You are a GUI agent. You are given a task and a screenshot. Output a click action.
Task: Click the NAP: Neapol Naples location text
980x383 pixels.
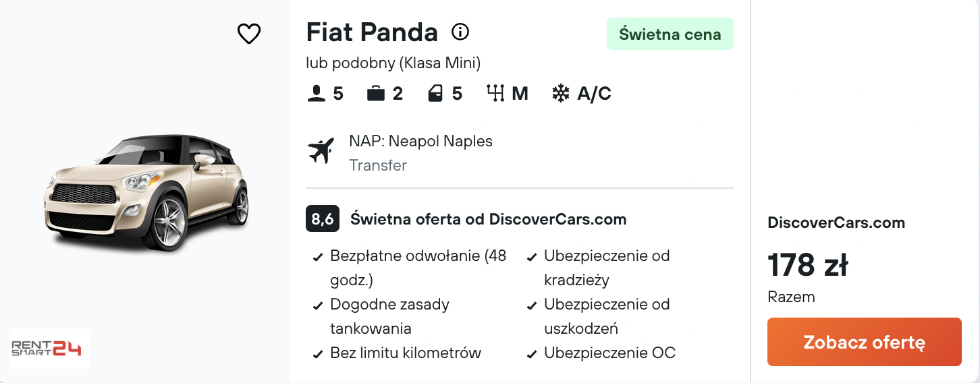pos(420,141)
